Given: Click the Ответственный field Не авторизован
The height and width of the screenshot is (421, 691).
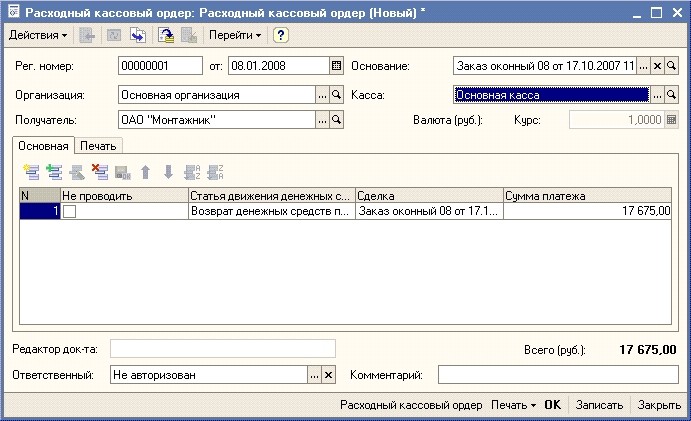Looking at the screenshot, I should coord(208,375).
